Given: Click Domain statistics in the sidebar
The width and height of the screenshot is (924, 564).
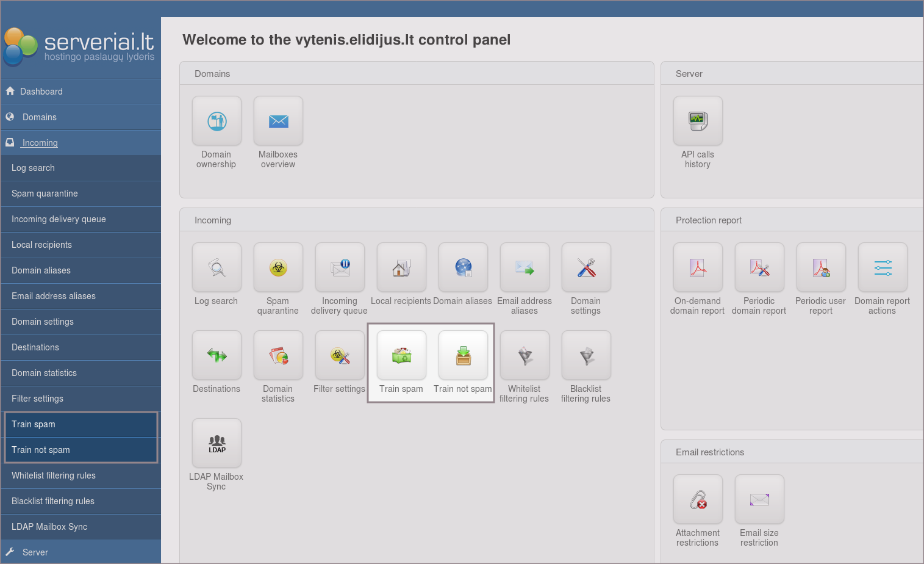Looking at the screenshot, I should click(44, 373).
